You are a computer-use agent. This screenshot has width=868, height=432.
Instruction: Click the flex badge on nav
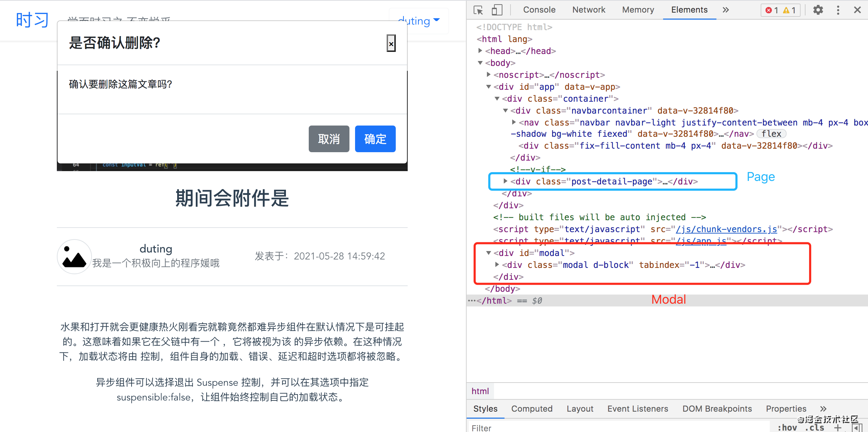771,134
